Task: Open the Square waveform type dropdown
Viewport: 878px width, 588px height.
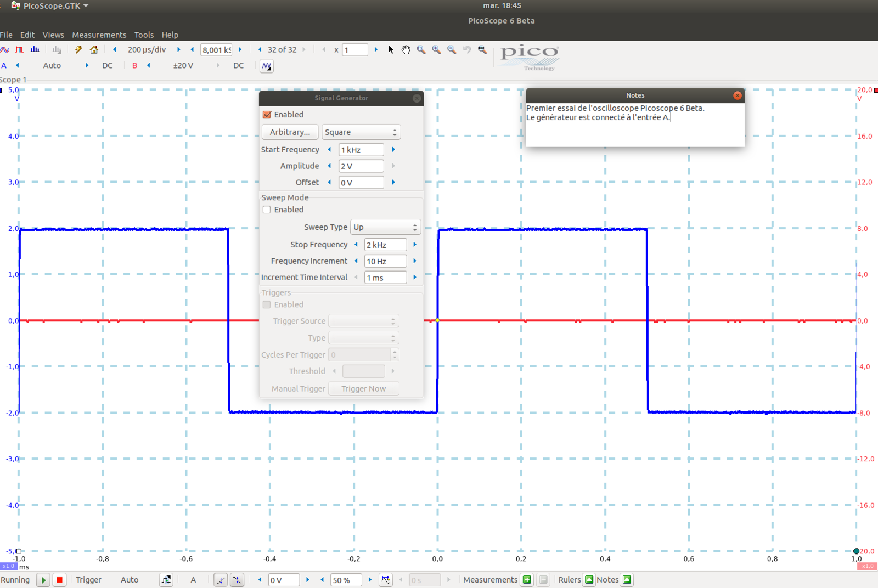Action: [361, 132]
